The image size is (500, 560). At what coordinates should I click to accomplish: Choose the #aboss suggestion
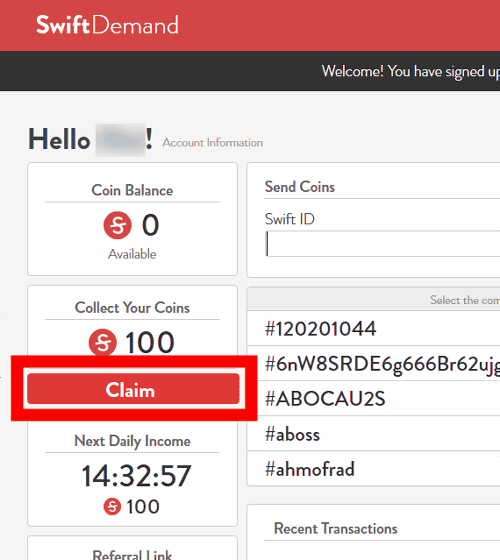374,433
